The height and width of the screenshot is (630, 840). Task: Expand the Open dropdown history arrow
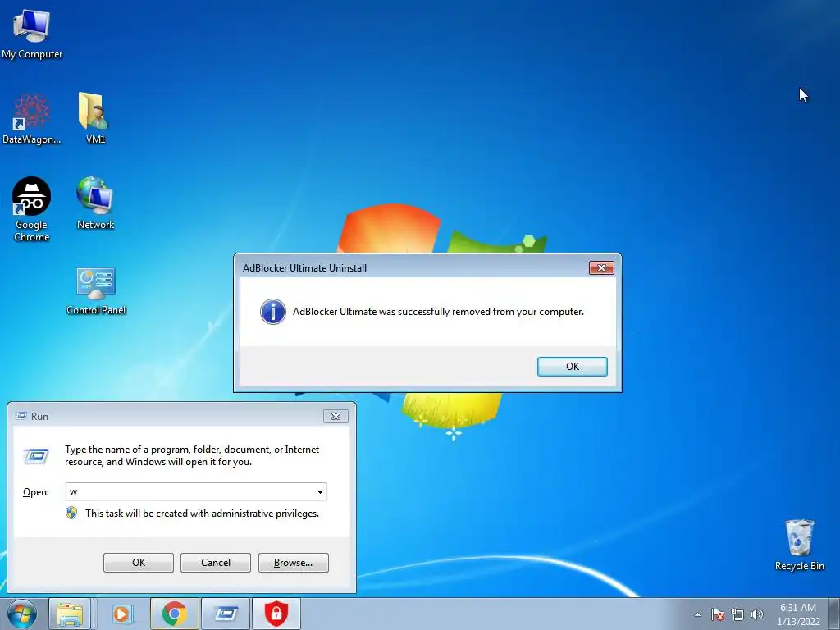click(x=320, y=492)
